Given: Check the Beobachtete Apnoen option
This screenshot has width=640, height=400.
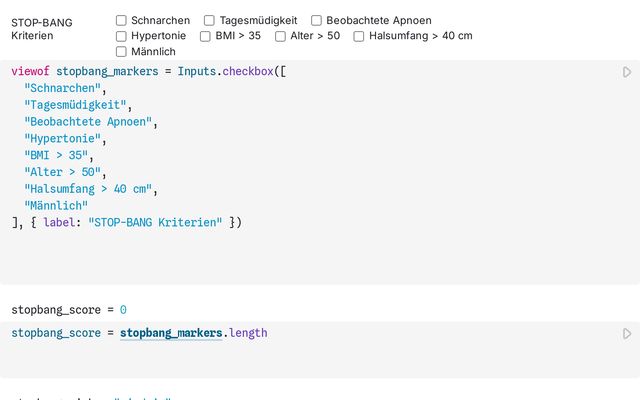Looking at the screenshot, I should (317, 20).
